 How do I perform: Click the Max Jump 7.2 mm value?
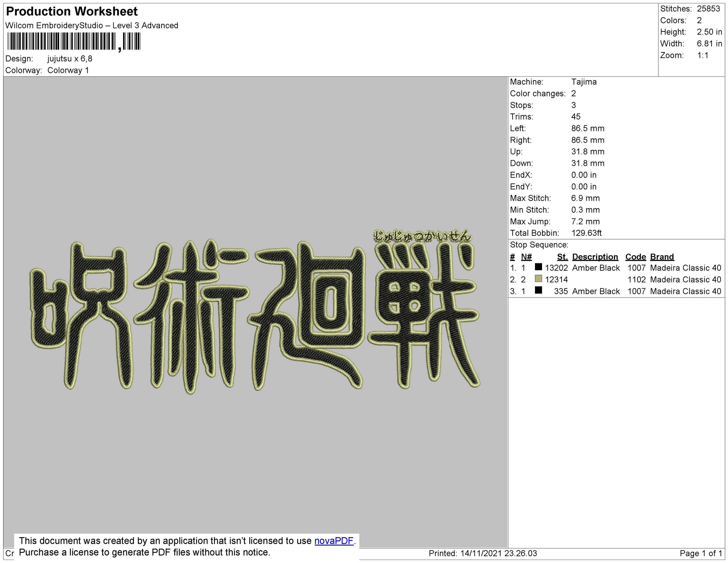click(585, 221)
